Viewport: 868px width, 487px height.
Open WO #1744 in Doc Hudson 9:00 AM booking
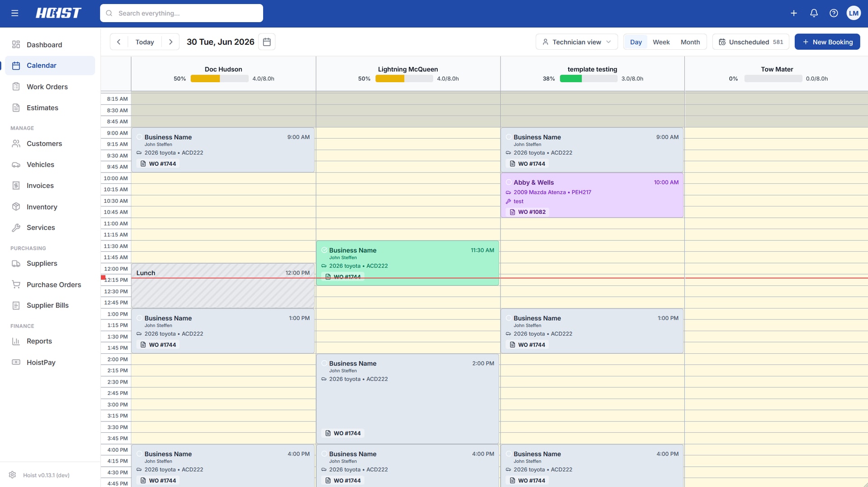[x=158, y=164]
